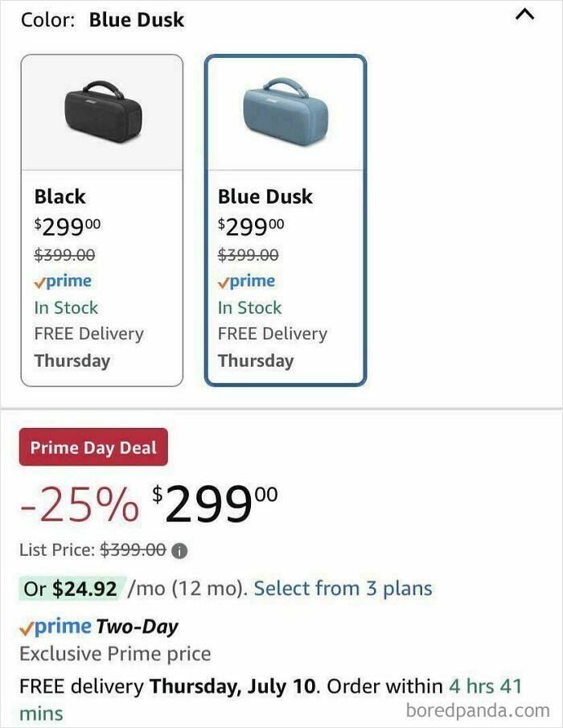Open the List Price info icon tooltip
The width and height of the screenshot is (563, 728).
tap(179, 550)
